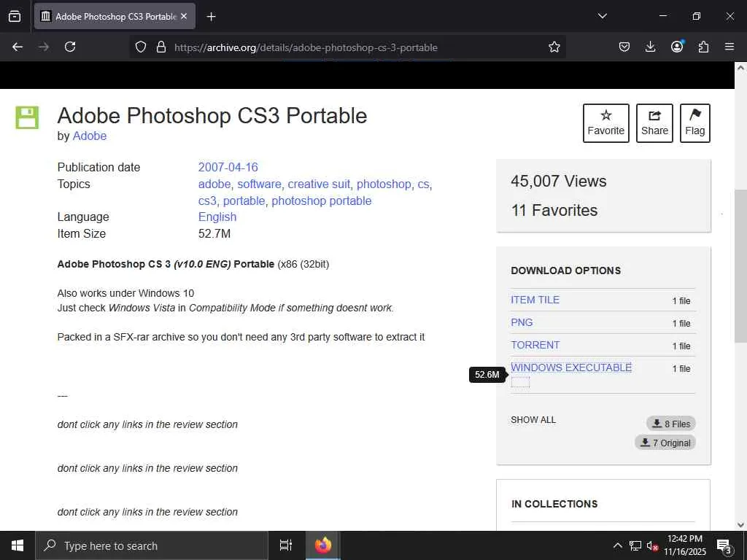The height and width of the screenshot is (560, 747).
Task: Download the ITEM TILE file
Action: 535,300
